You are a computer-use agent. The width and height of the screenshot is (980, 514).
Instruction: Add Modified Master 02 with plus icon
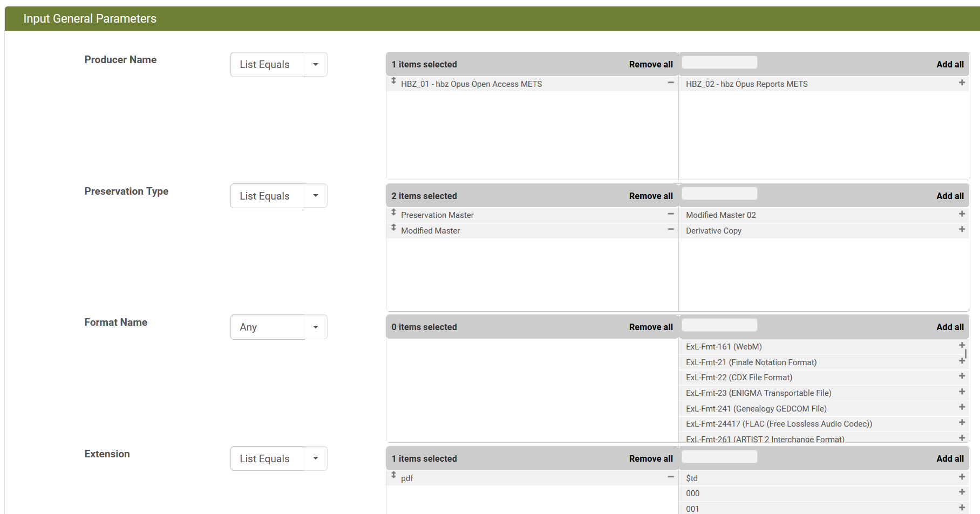961,214
